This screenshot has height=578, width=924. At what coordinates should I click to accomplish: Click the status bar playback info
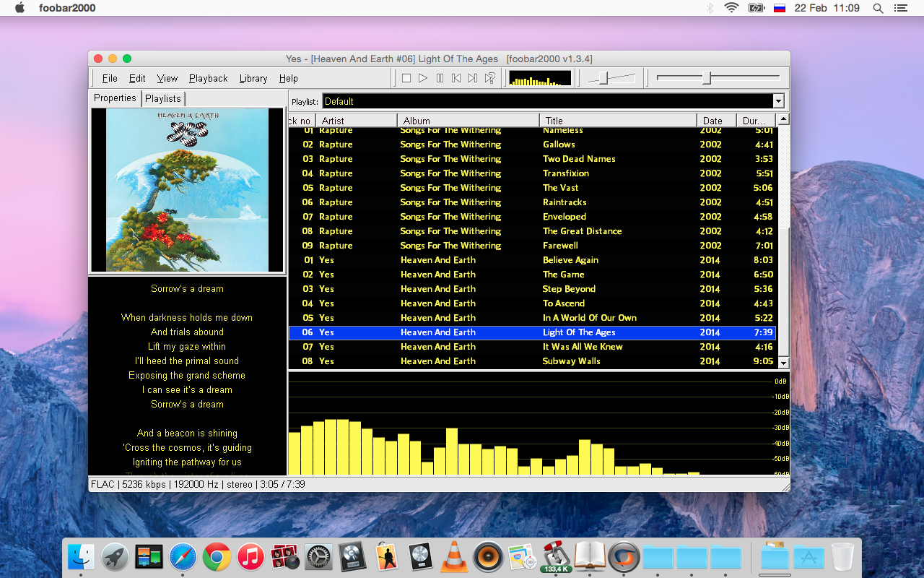pos(198,484)
